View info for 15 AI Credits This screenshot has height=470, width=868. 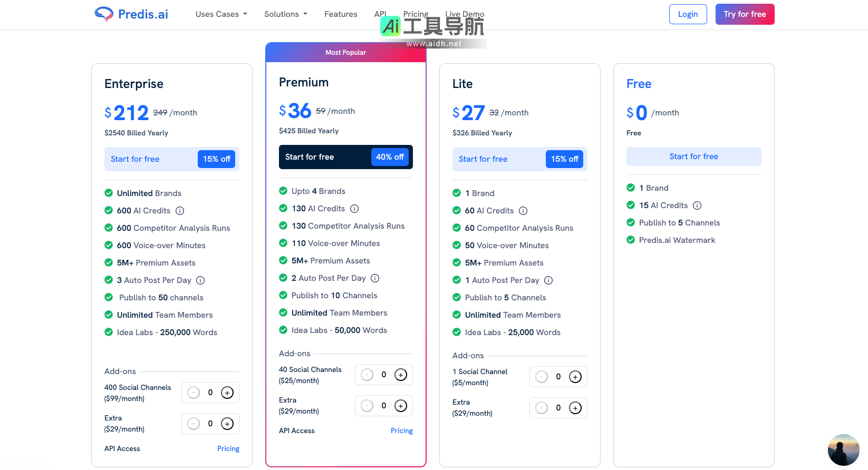(697, 205)
